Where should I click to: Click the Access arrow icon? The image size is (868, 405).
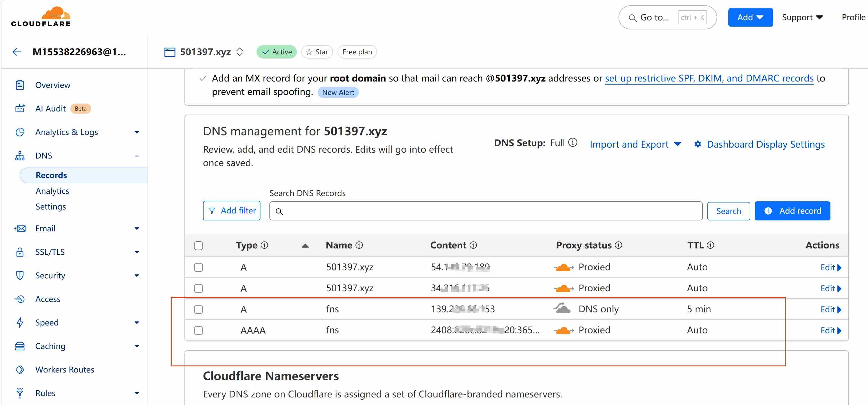click(20, 299)
